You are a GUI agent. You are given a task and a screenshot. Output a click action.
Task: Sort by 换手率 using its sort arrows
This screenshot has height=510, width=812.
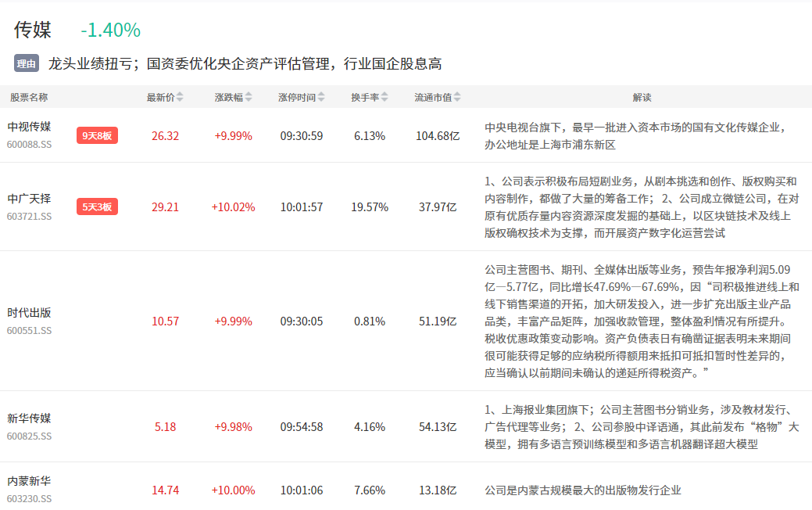pyautogui.click(x=384, y=98)
